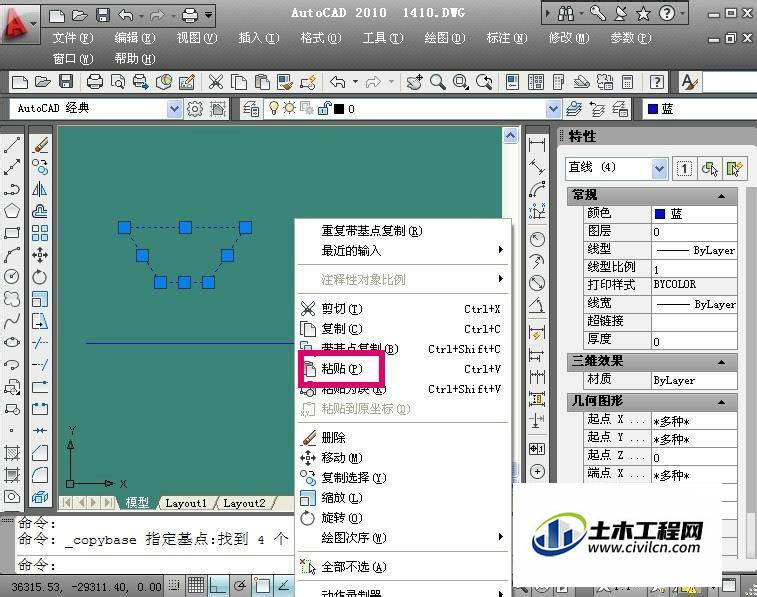The width and height of the screenshot is (757, 597).
Task: Click the Pan realtime hand icon
Action: click(x=414, y=82)
